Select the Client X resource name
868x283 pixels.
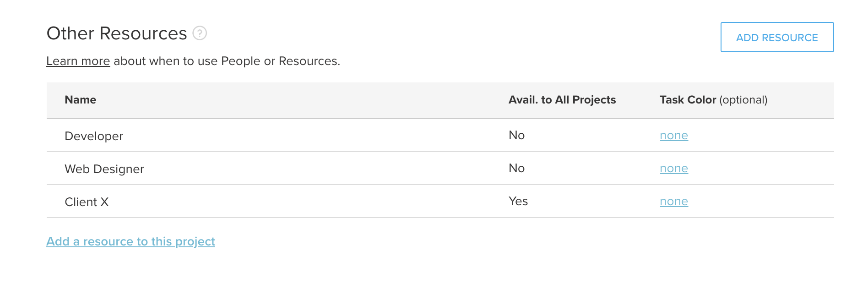point(87,201)
